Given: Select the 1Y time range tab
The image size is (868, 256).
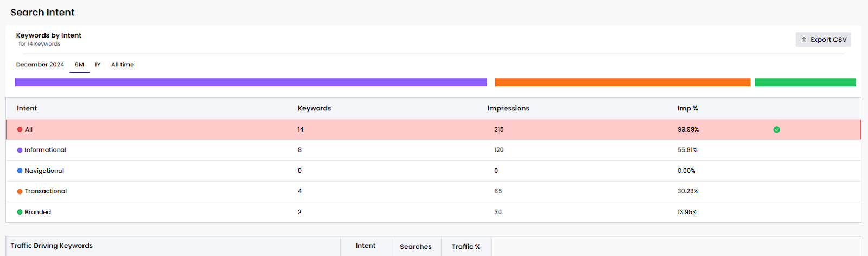Looking at the screenshot, I should pyautogui.click(x=98, y=64).
